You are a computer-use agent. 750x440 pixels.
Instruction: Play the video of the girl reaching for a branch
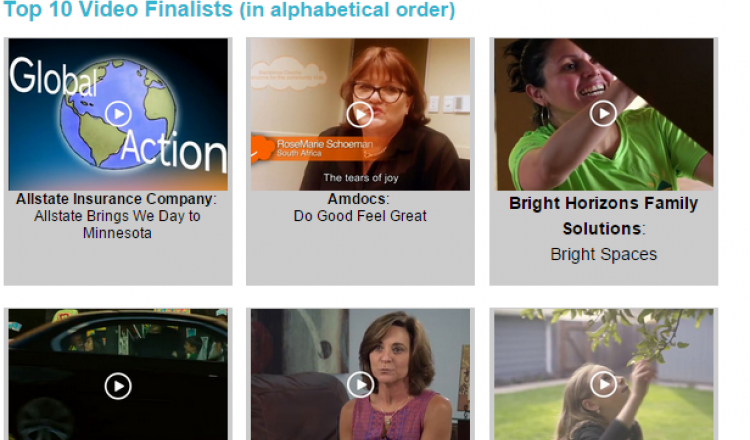603,384
